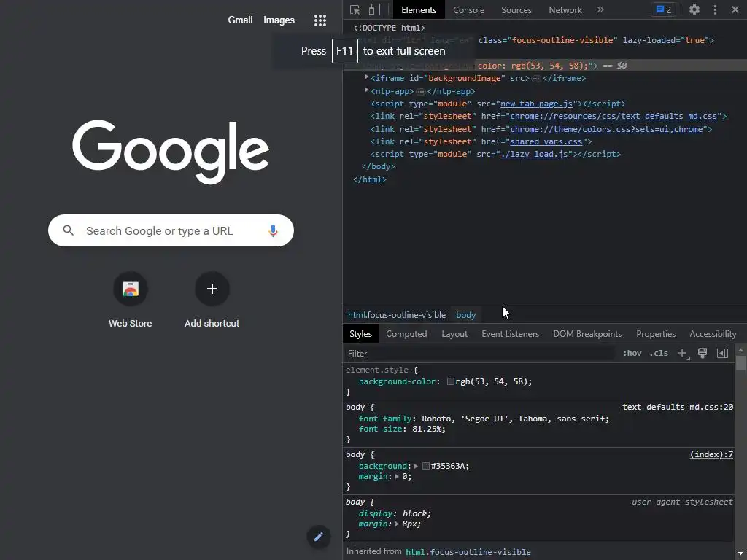Open DevTools settings gear icon
This screenshot has width=747, height=560.
coord(694,9)
